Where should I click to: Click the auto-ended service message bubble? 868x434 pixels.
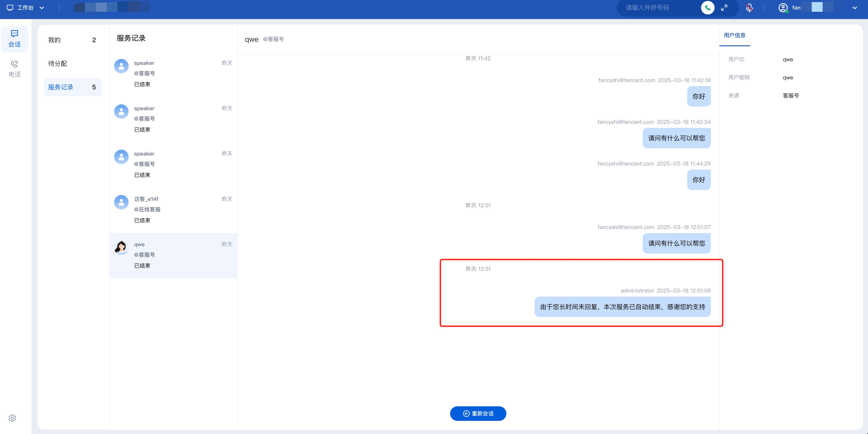[622, 307]
